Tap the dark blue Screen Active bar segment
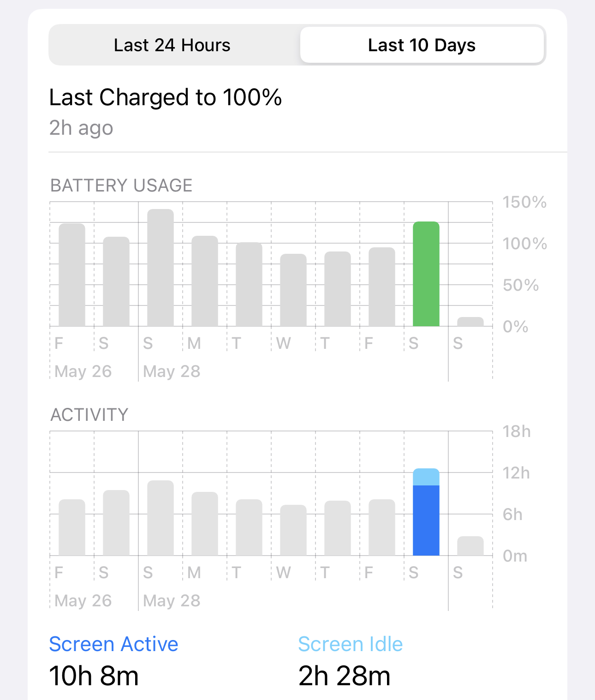The height and width of the screenshot is (700, 595). coord(426,521)
